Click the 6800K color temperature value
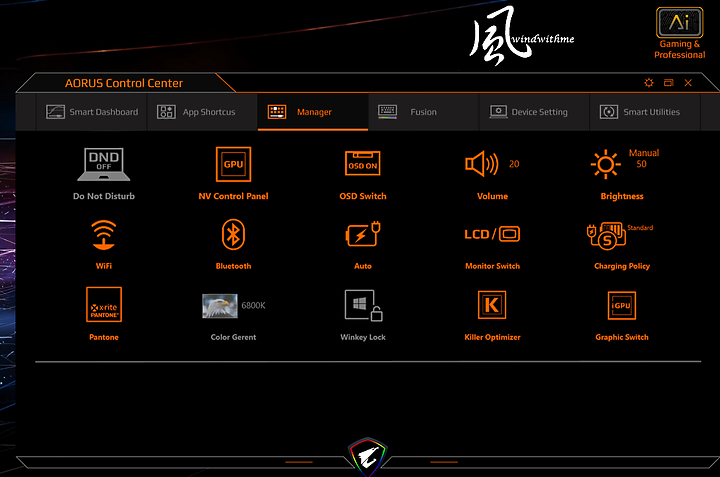720x477 pixels. 253,305
